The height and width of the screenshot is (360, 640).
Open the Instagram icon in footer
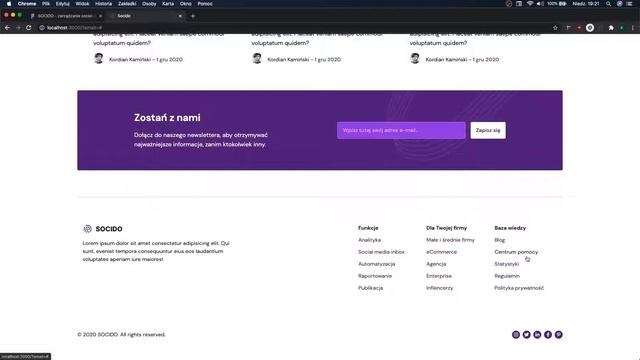pyautogui.click(x=516, y=335)
